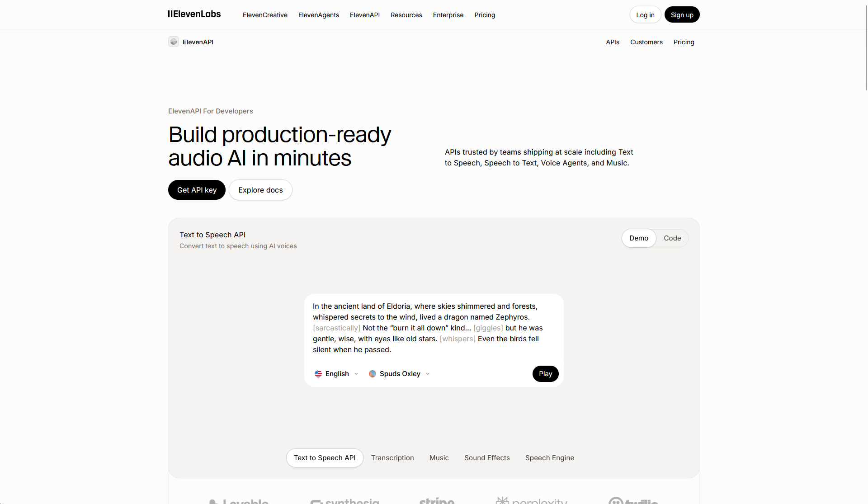Open Pricing in the top navigation
The width and height of the screenshot is (868, 504).
(x=485, y=15)
